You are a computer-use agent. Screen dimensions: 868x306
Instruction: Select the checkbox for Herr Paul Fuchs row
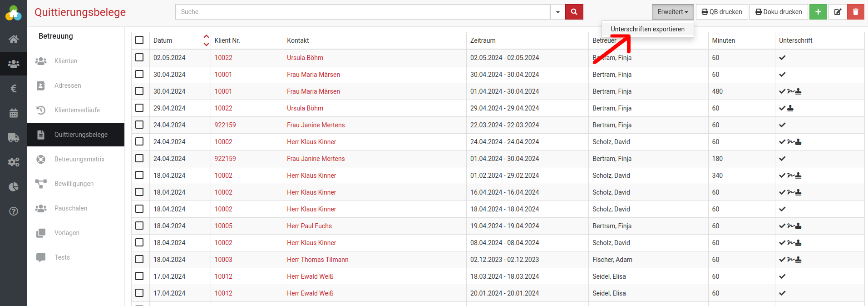tap(139, 226)
